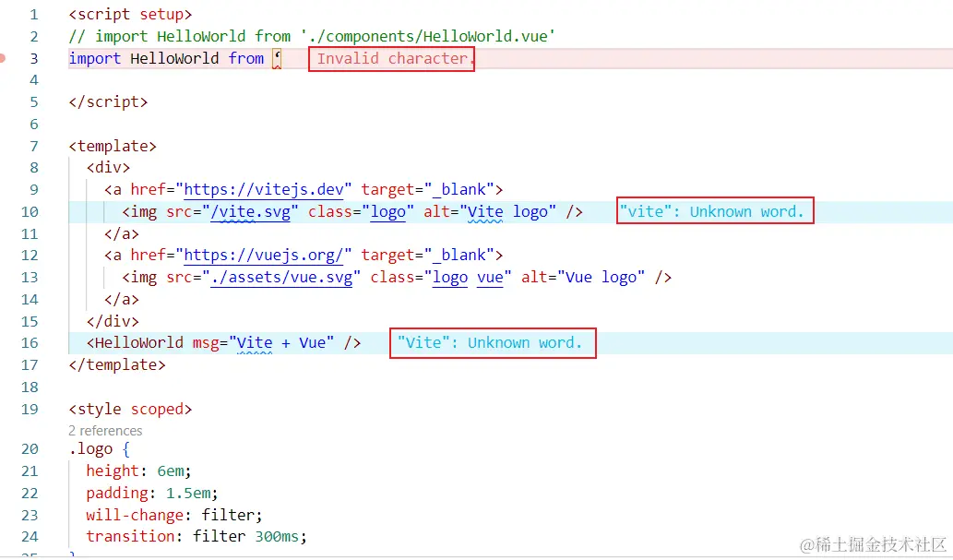Select line number 6 in the gutter
The height and width of the screenshot is (560, 953).
(x=33, y=124)
